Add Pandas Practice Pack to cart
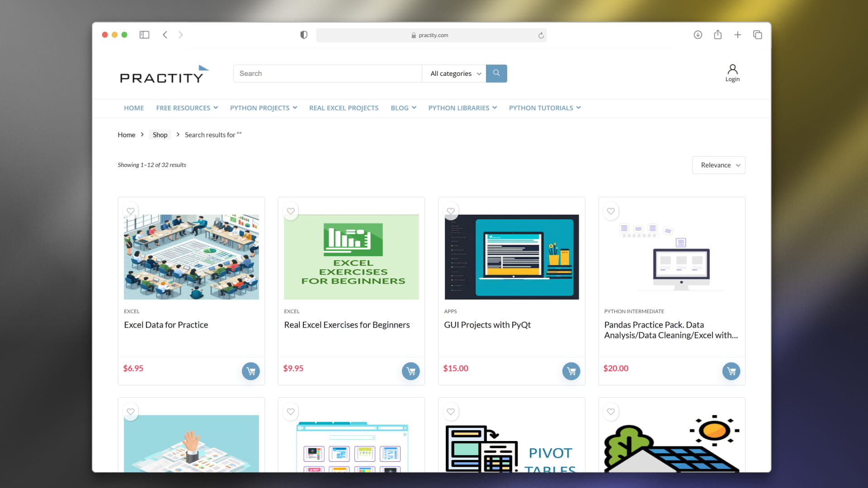 pyautogui.click(x=731, y=371)
